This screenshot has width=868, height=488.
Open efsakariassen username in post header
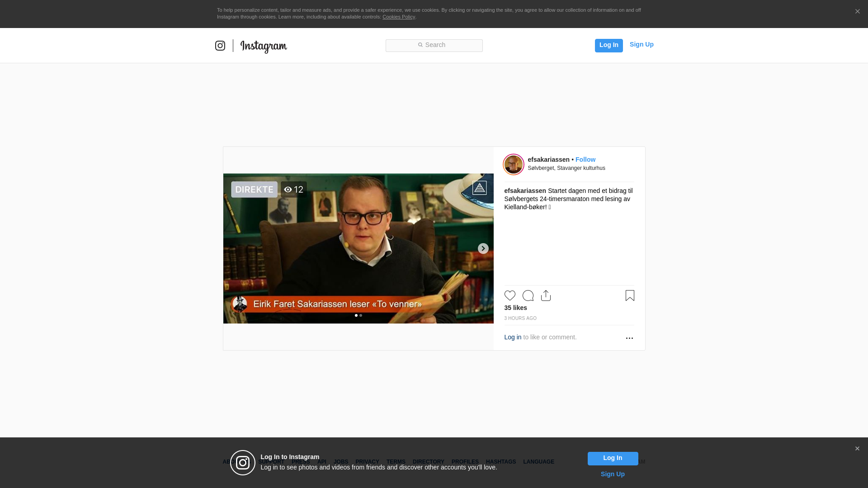click(x=548, y=160)
